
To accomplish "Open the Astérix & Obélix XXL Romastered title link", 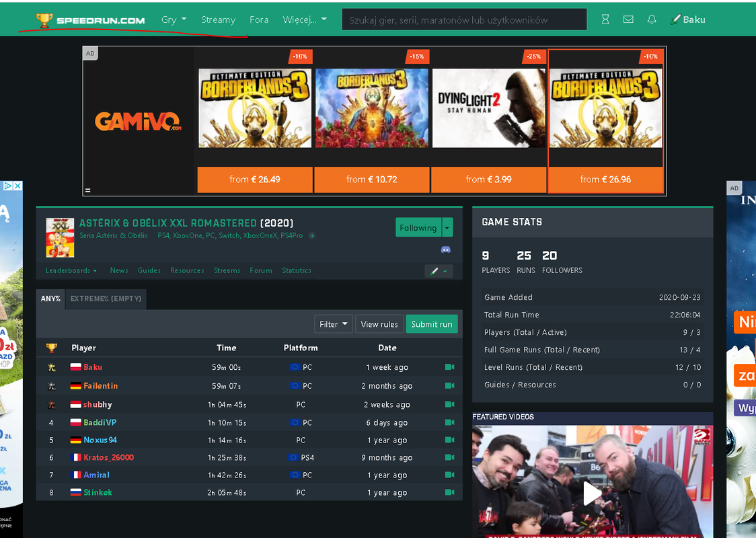I will pos(167,223).
